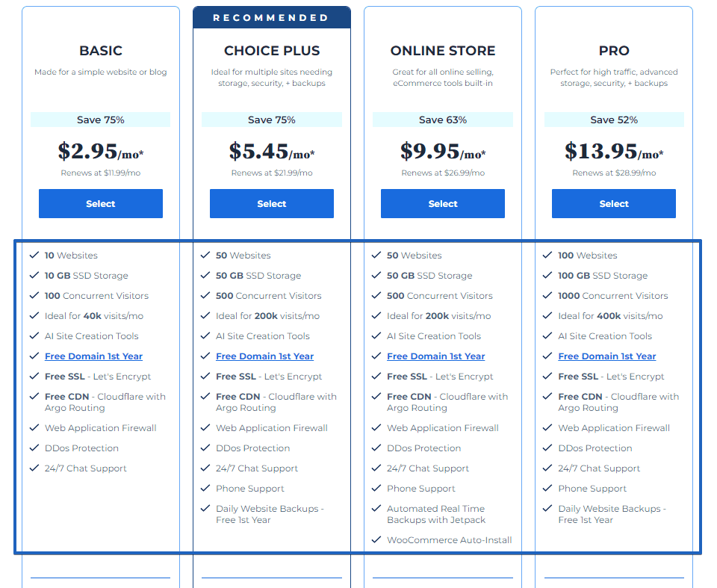Image resolution: width=717 pixels, height=588 pixels.
Task: Select the Pro hosting plan
Action: click(x=614, y=204)
